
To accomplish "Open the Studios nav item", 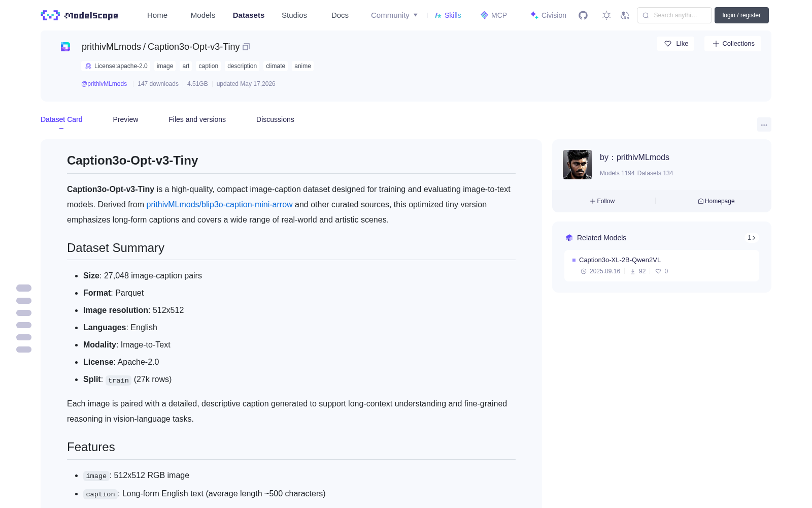I will click(x=294, y=15).
